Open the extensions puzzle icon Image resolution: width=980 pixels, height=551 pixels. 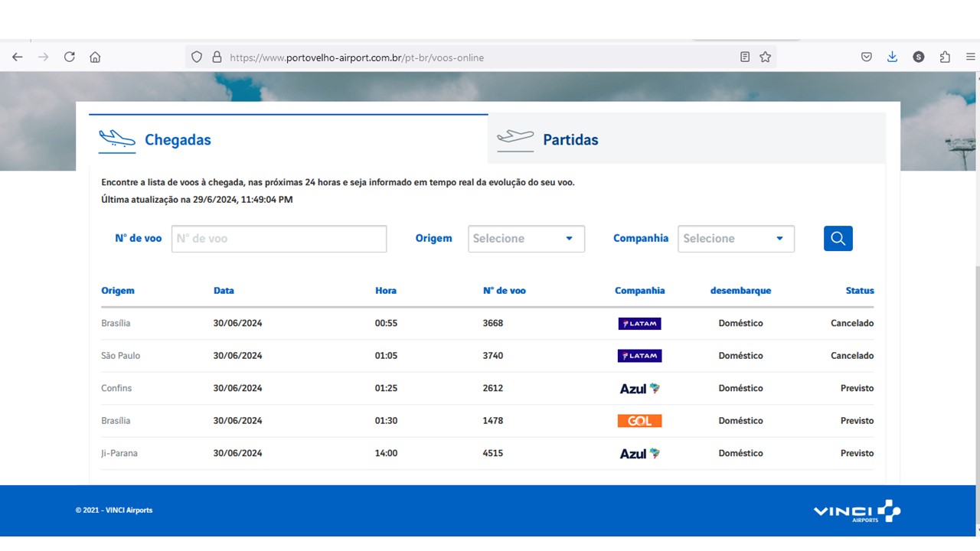tap(945, 57)
